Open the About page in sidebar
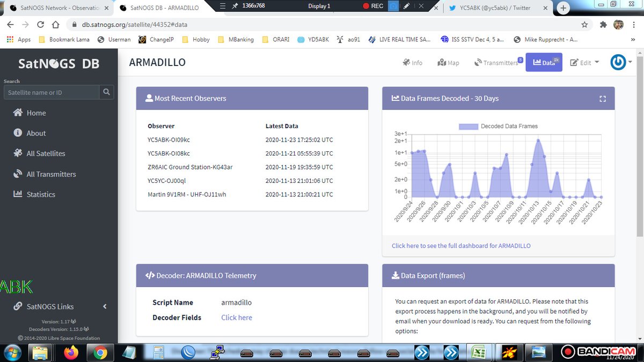Screen dimensions: 644x362 click(x=30, y=133)
